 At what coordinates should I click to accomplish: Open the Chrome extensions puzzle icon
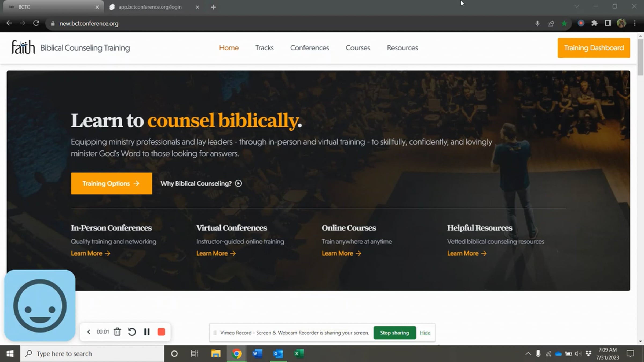pos(594,23)
